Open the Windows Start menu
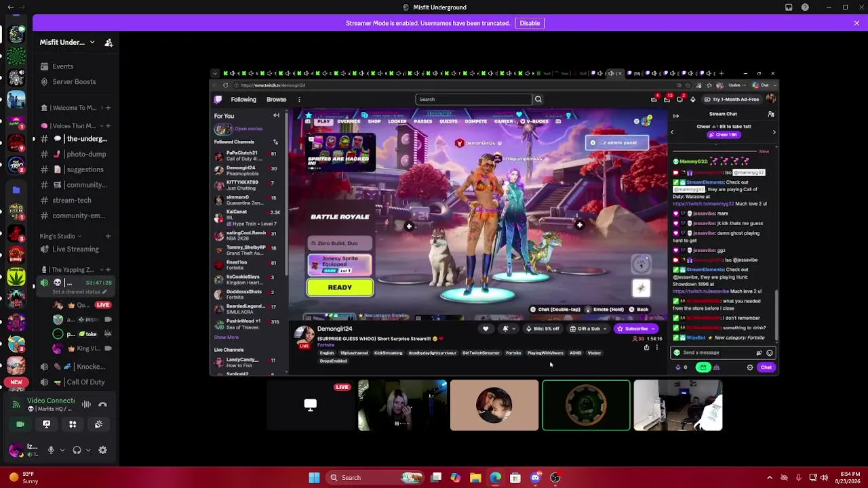The width and height of the screenshot is (868, 488). point(314,478)
